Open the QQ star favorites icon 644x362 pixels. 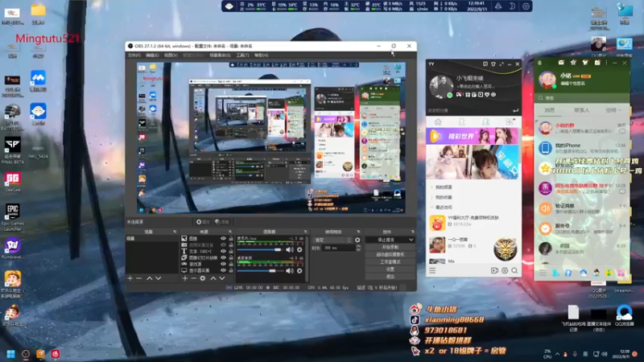click(573, 63)
